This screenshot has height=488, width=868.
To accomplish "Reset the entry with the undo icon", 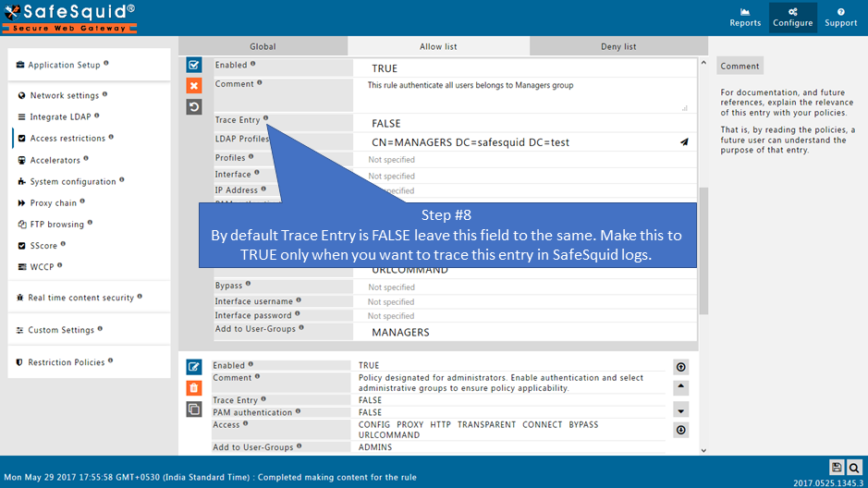I will coord(194,107).
